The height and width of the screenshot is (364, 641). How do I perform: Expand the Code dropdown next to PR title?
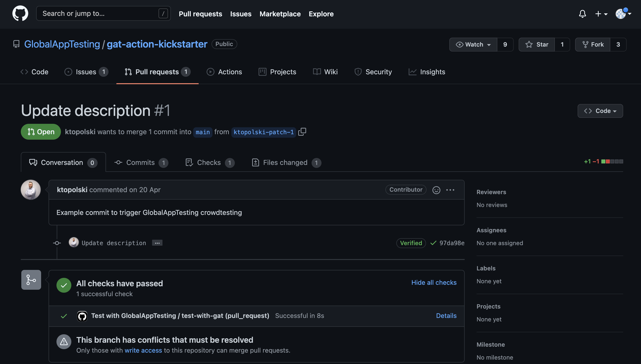coord(600,111)
